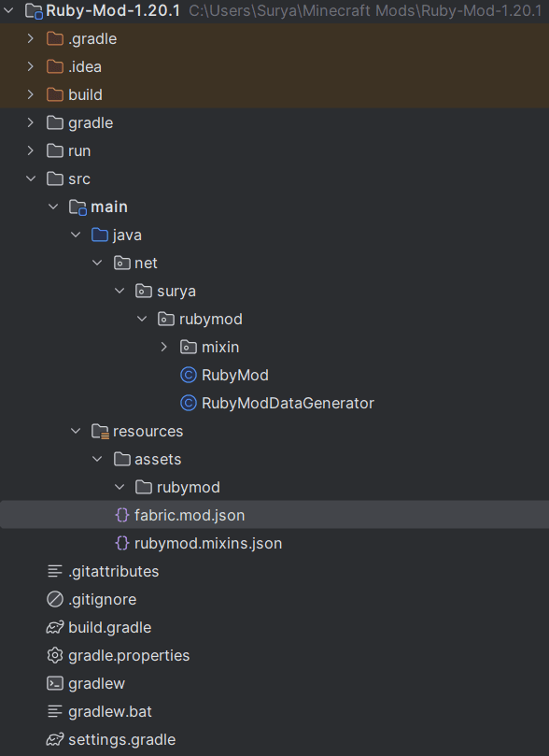Collapse the Ruby-Mod-1.20.1 project root

8,10
